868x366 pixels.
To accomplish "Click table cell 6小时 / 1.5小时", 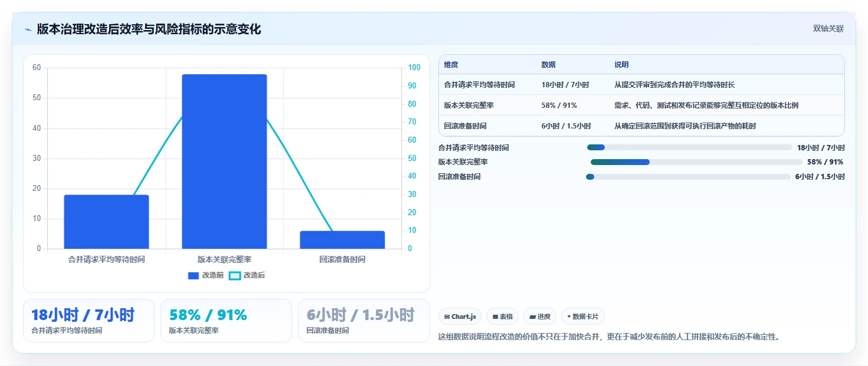I will pyautogui.click(x=566, y=126).
